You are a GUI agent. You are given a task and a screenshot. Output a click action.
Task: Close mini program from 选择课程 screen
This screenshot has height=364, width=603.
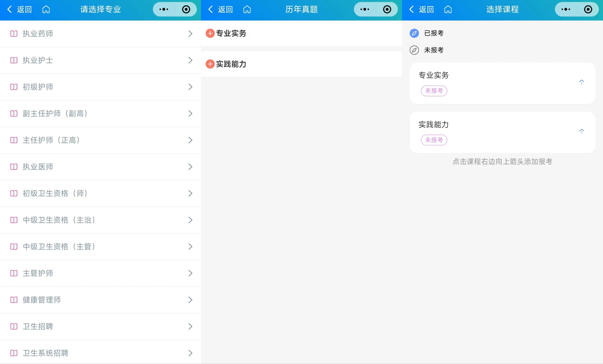(x=588, y=9)
